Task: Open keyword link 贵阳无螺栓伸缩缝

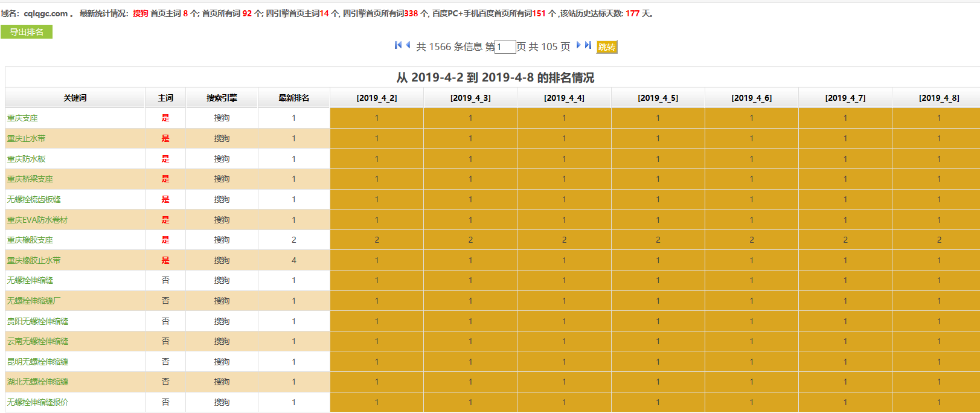Action: tap(37, 322)
